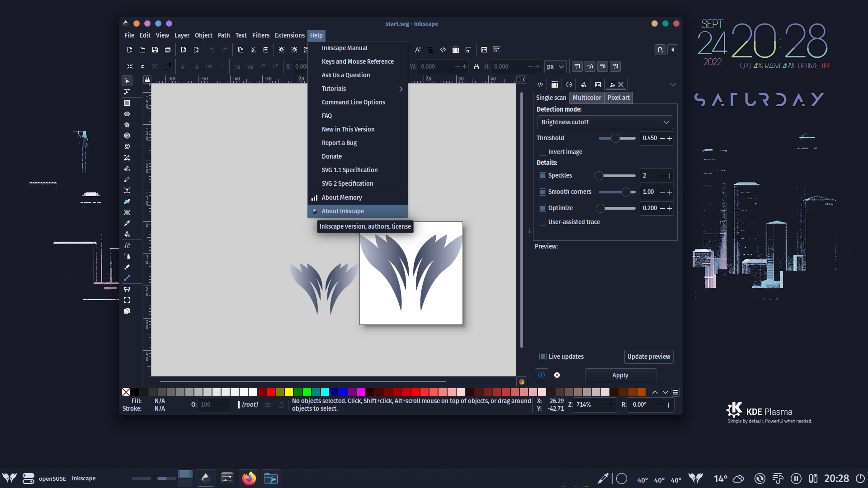Select the Pen Bezier tool
This screenshot has width=868, height=488.
[x=127, y=158]
